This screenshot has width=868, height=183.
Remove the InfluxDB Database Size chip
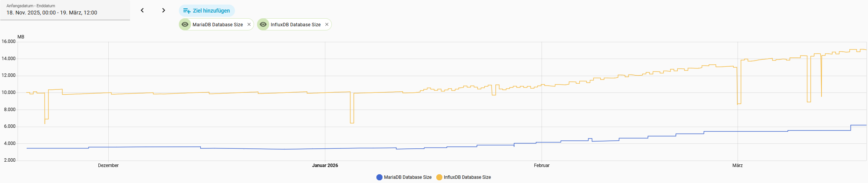327,24
